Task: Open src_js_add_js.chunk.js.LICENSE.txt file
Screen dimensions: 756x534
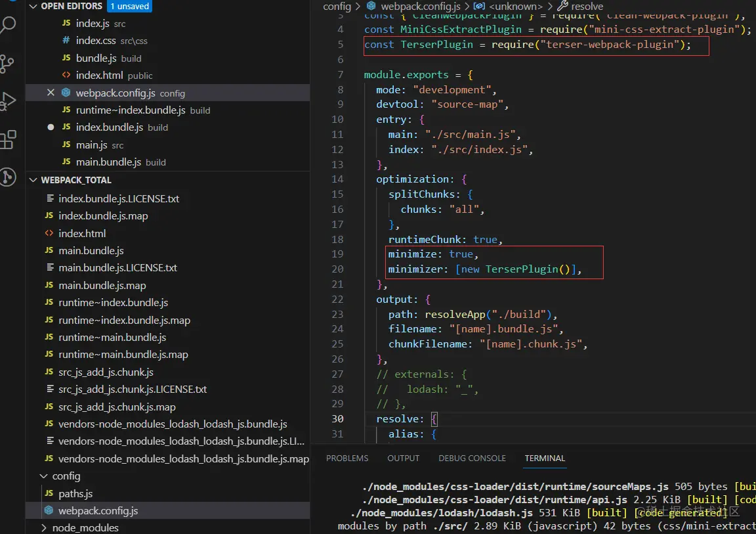Action: (x=168, y=389)
